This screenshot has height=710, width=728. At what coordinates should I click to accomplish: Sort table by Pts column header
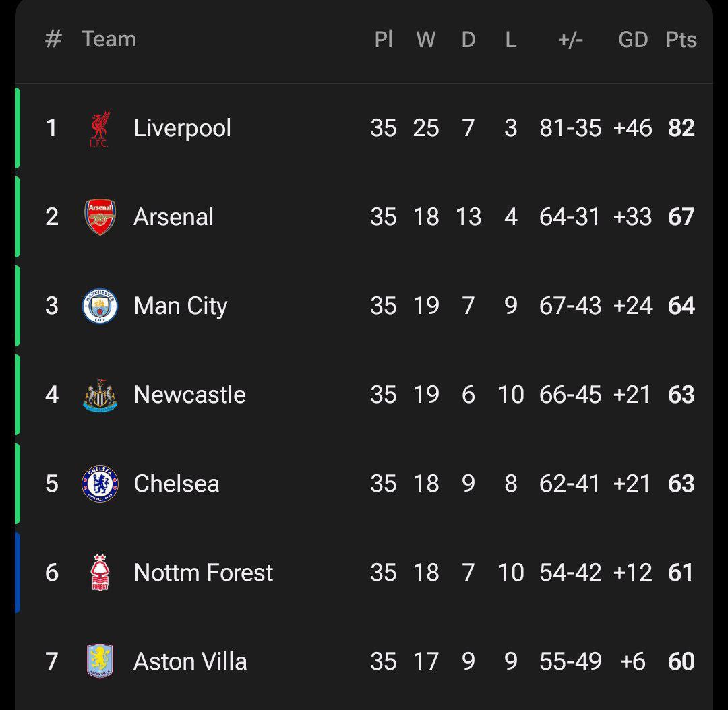(x=681, y=40)
